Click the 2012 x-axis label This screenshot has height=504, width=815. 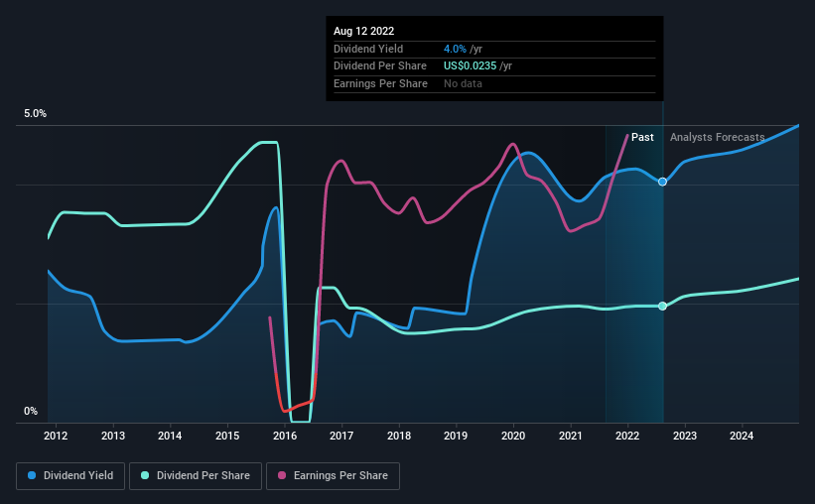(56, 436)
